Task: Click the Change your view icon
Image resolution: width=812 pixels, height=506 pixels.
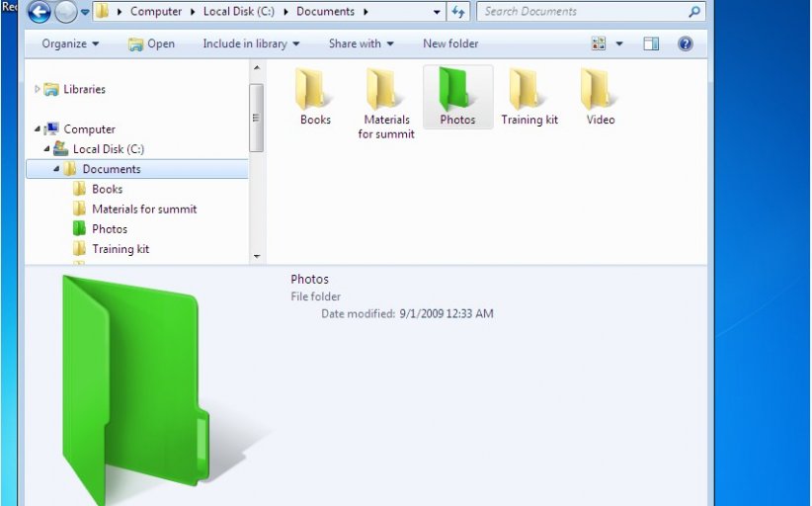Action: 599,43
